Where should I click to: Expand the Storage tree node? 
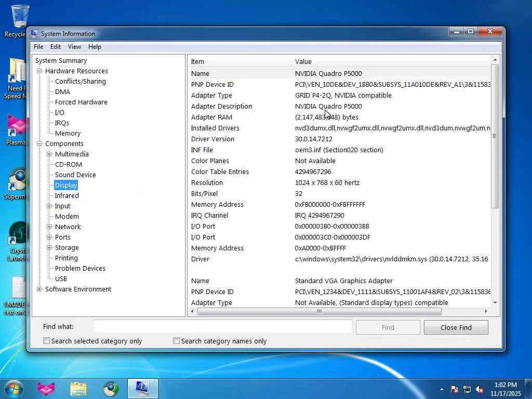(x=49, y=248)
